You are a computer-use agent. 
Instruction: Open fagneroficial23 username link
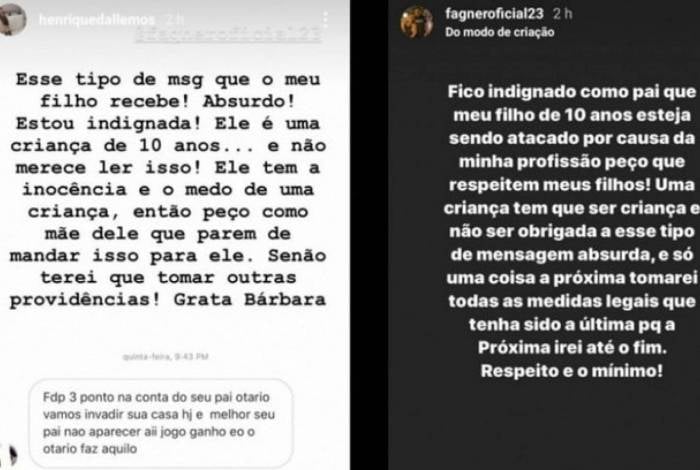click(494, 14)
